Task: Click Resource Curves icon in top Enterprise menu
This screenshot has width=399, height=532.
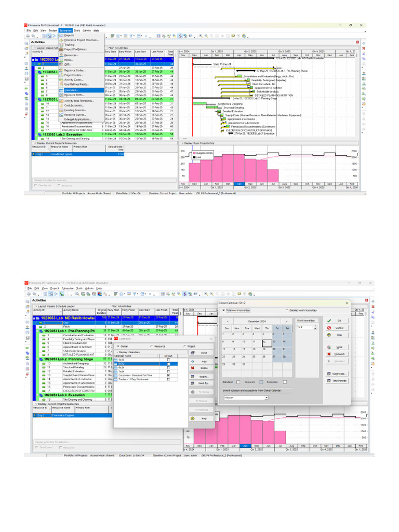Action: pos(61,115)
